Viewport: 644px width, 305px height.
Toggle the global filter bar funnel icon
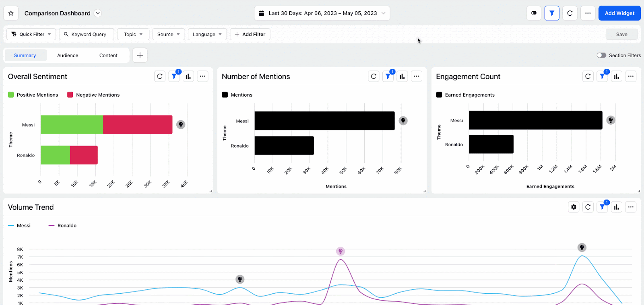tap(552, 13)
